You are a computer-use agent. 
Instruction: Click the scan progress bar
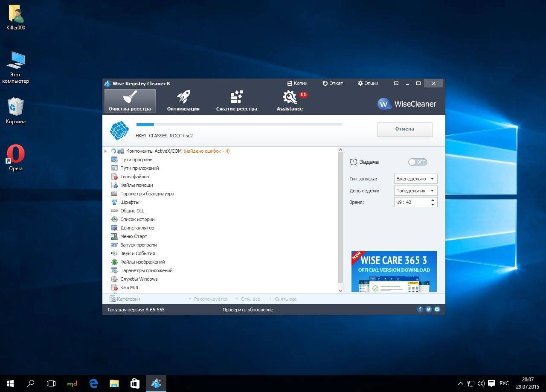click(239, 125)
